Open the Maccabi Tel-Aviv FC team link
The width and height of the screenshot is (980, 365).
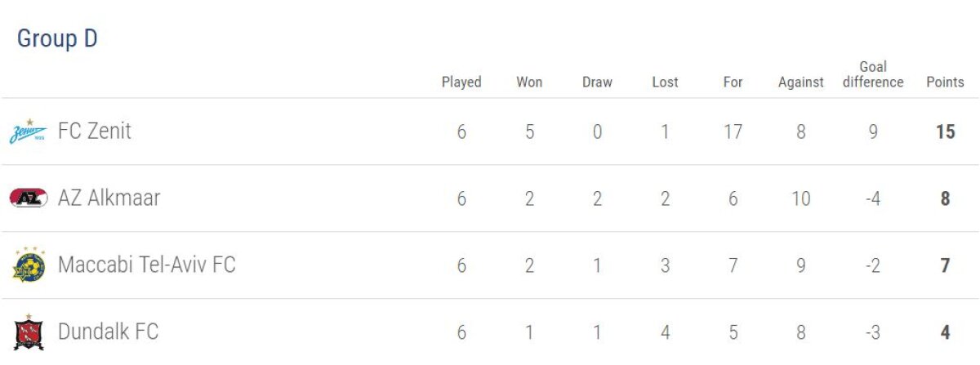[146, 265]
